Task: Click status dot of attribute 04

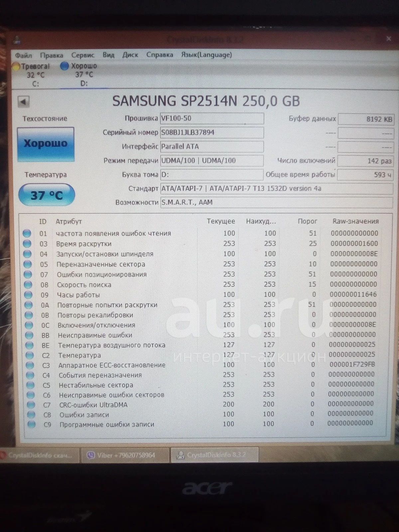Action: pos(27,254)
